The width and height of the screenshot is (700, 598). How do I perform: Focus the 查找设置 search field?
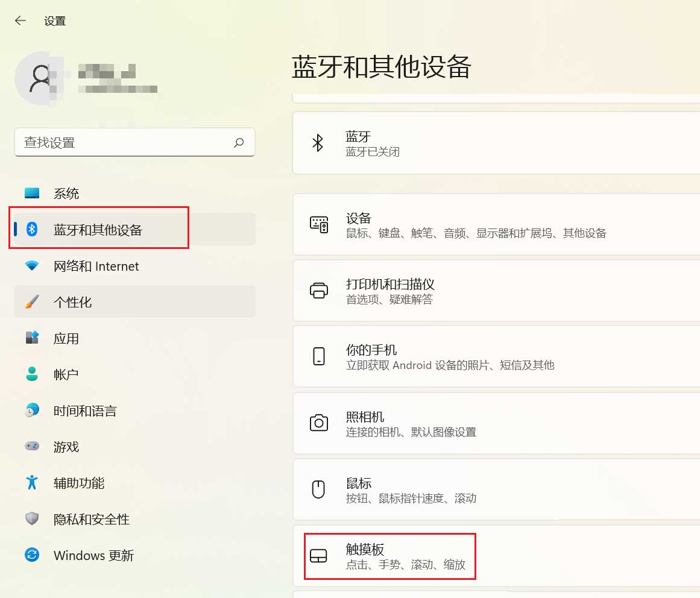(x=134, y=142)
